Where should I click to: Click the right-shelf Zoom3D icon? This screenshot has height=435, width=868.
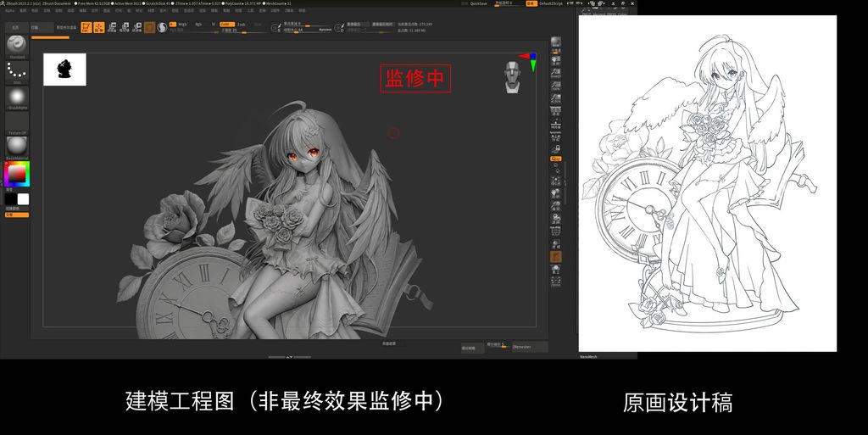click(x=555, y=206)
